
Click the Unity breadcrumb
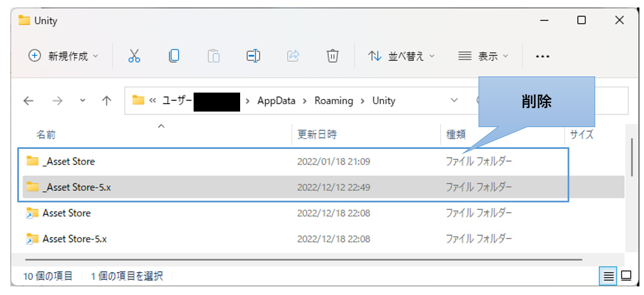pos(384,101)
